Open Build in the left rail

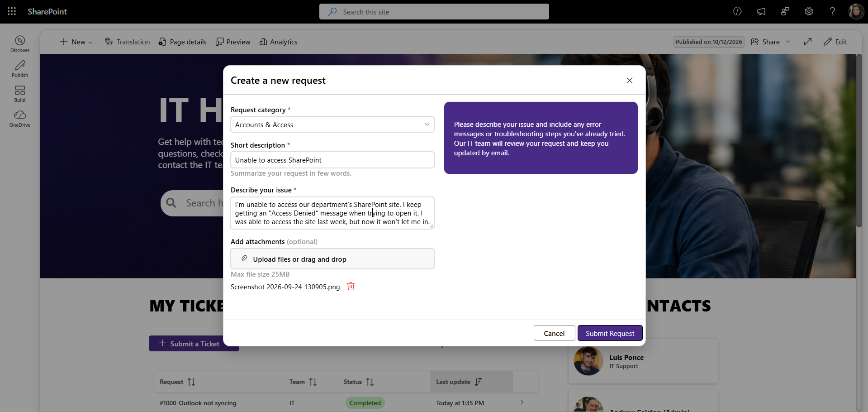point(20,94)
